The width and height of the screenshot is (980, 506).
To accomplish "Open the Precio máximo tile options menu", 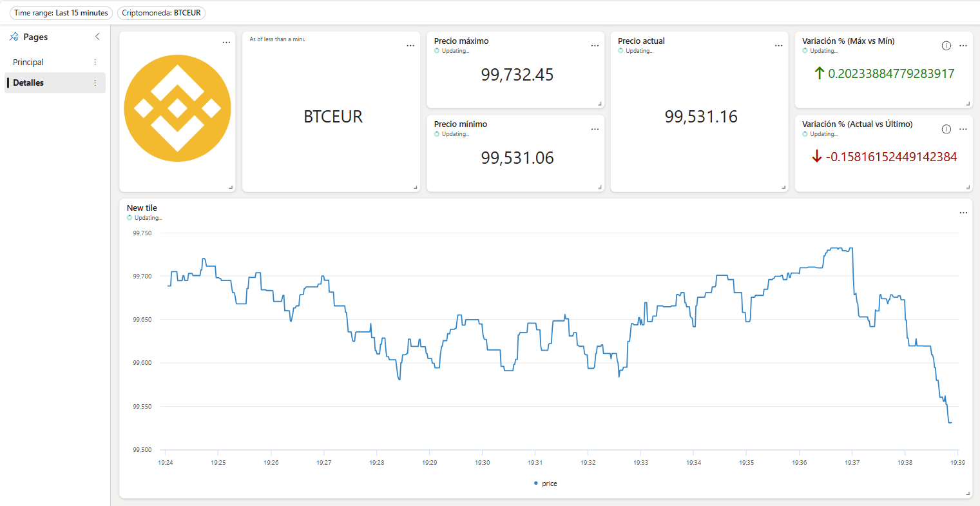I will (x=595, y=46).
